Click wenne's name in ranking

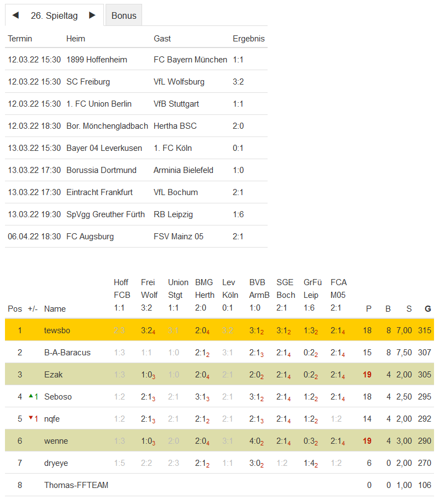[56, 441]
